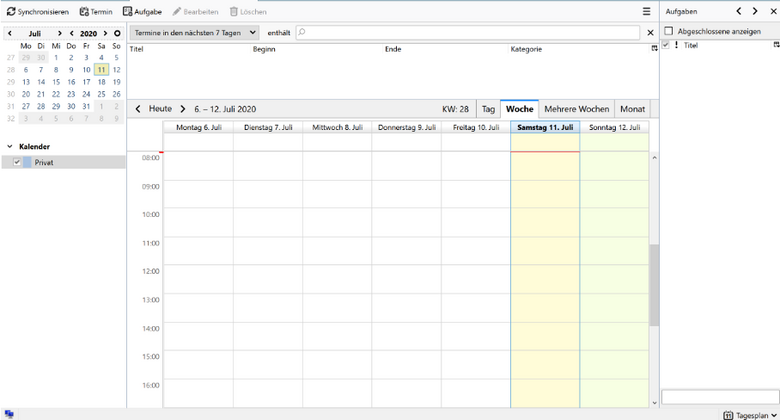Click the Bearbeiten pencil button
Image resolution: width=780 pixels, height=420 pixels.
pyautogui.click(x=195, y=11)
